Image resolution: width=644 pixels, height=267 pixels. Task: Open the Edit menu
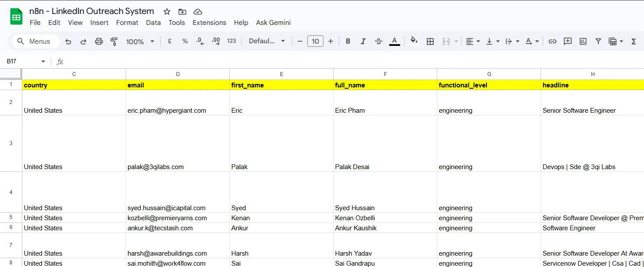54,23
